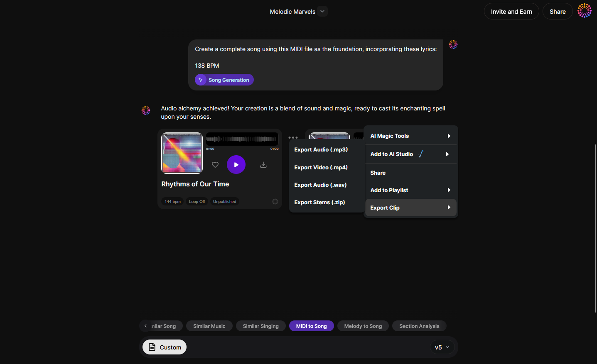The image size is (597, 364).
Task: Click the page scrollbar on the right
Action: point(595,228)
